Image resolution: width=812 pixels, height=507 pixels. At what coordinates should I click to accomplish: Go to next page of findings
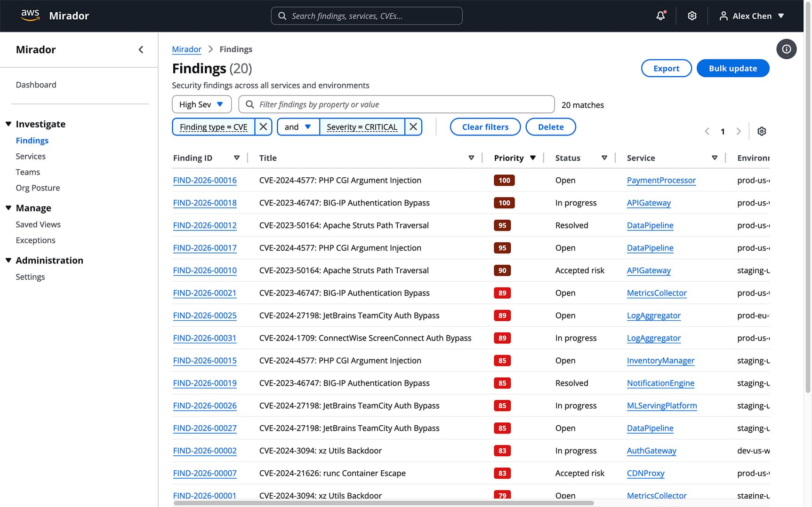click(738, 132)
